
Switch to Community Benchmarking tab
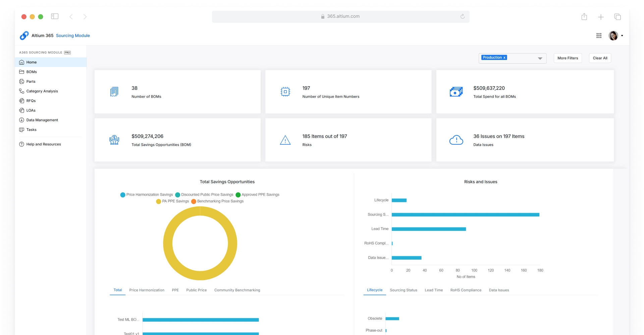[x=237, y=290]
